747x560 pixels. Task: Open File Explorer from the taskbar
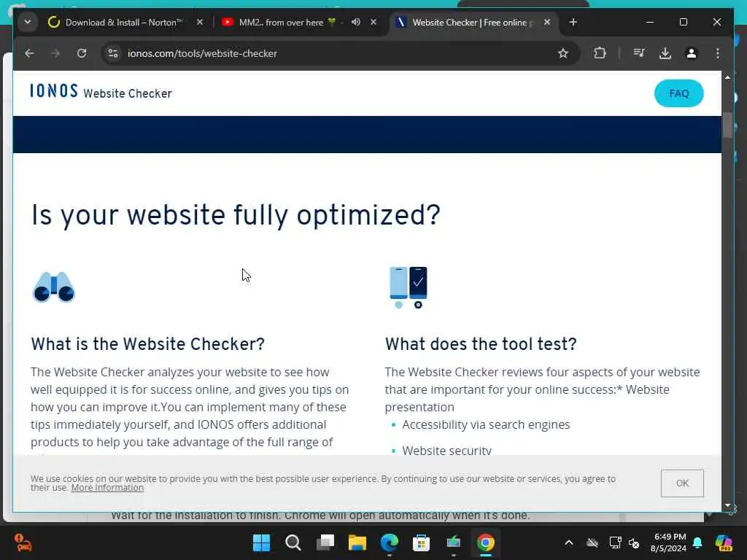(357, 542)
